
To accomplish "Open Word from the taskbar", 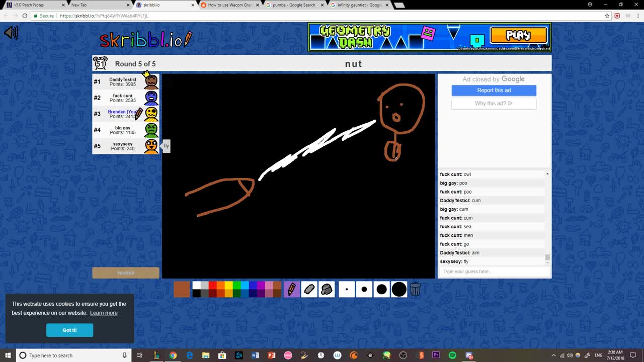I will pyautogui.click(x=255, y=355).
